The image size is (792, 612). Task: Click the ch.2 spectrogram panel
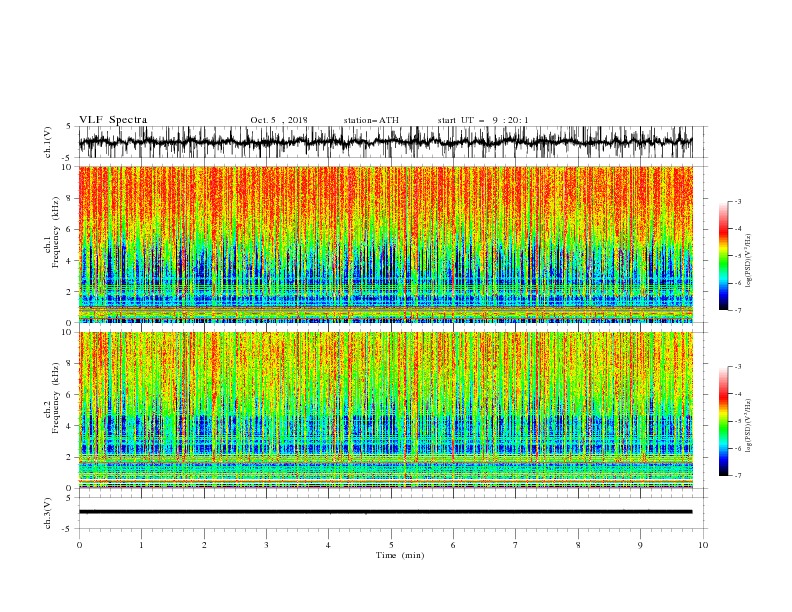(385, 410)
